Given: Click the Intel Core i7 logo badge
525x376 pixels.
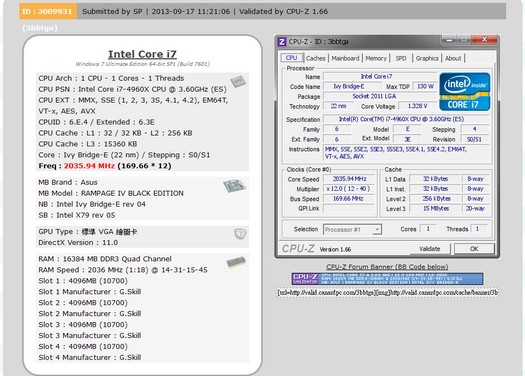Looking at the screenshot, I should pos(465,91).
